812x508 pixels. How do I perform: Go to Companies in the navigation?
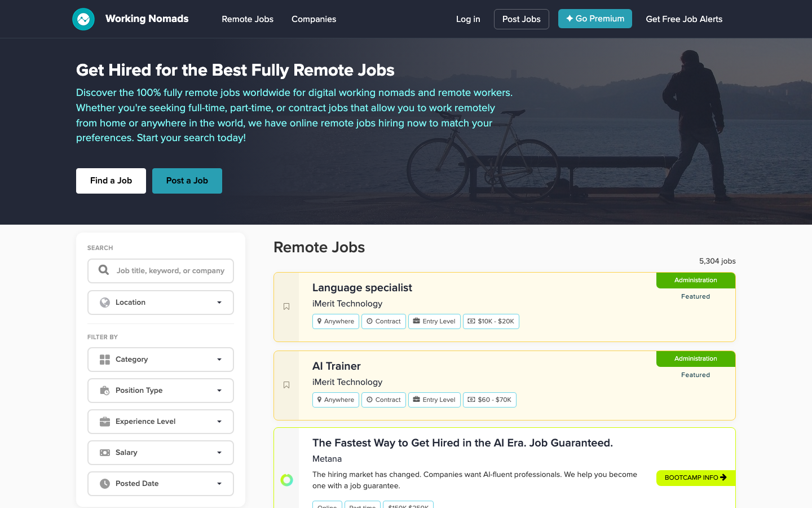(x=314, y=19)
